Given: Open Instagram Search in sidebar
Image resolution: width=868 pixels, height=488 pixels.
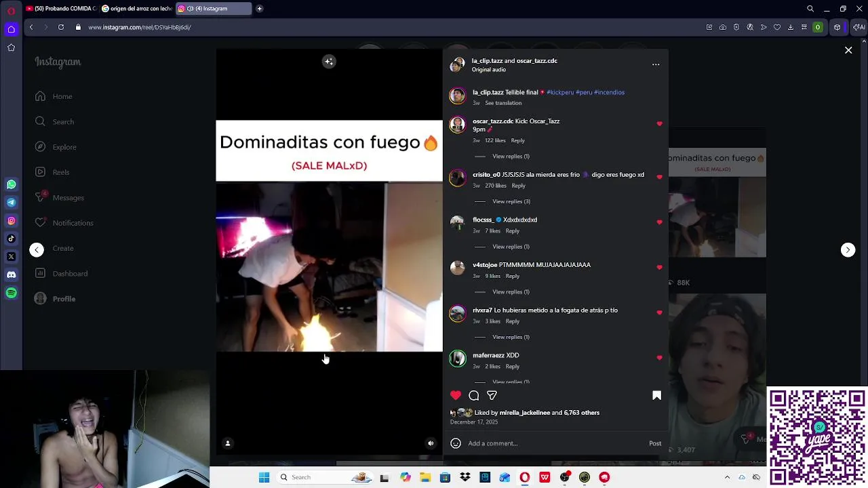Looking at the screenshot, I should (54, 122).
